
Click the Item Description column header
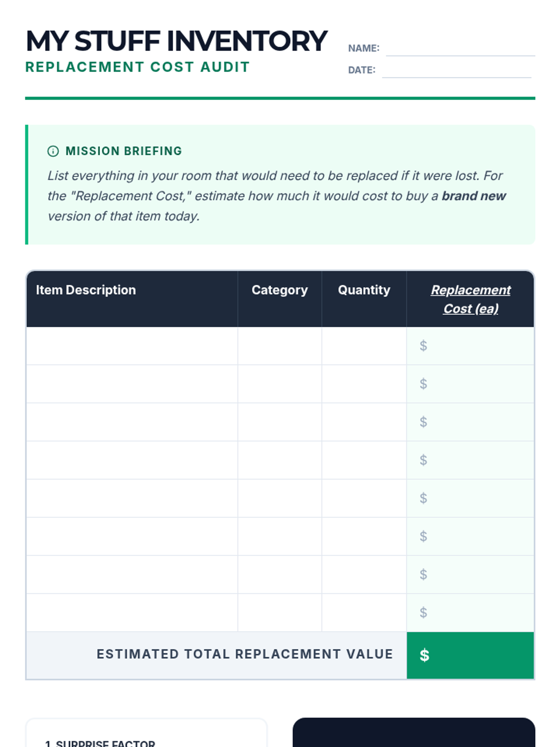pos(86,290)
